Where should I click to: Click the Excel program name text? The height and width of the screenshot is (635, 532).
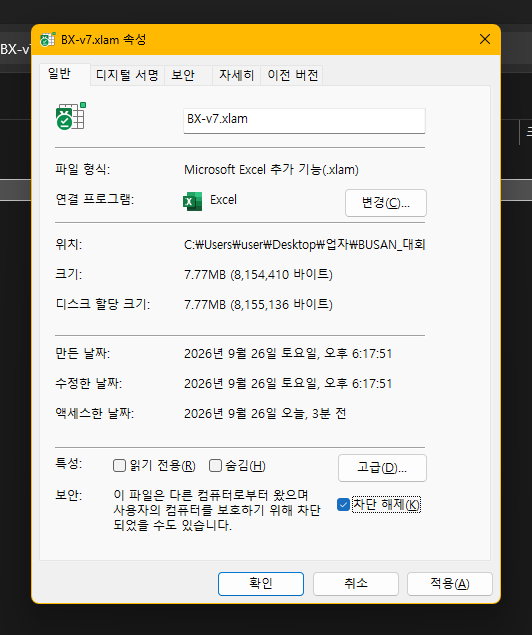223,200
